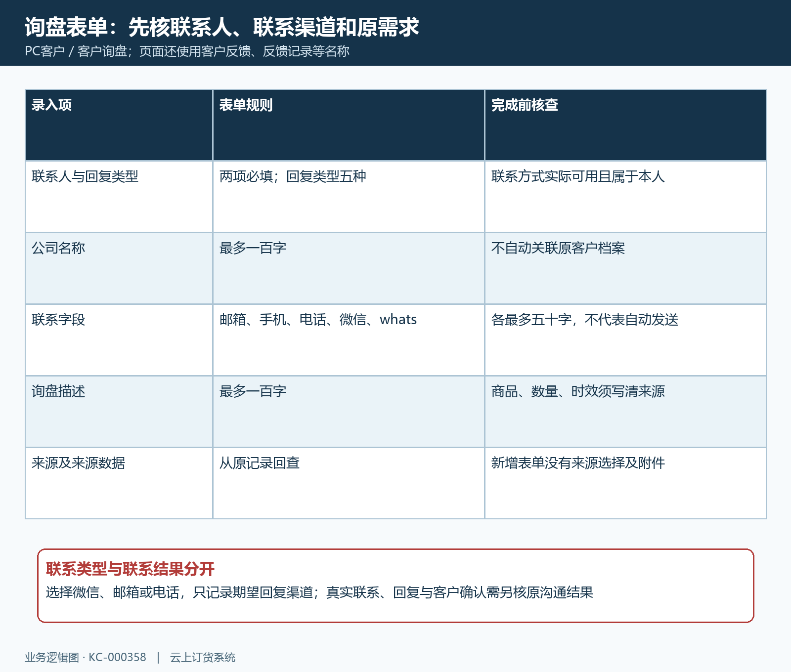Click the '邮箱、手机、电话、微信、whats' cell
The width and height of the screenshot is (791, 672).
tap(349, 340)
